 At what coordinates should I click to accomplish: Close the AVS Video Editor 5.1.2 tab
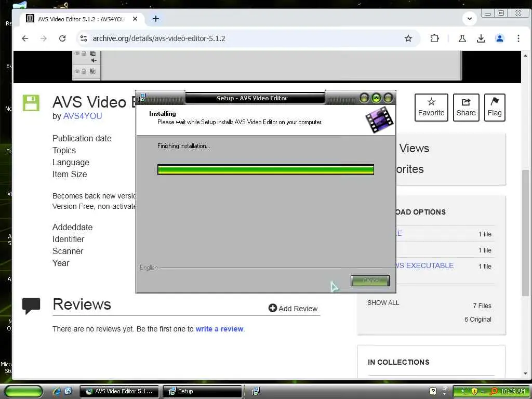pos(135,19)
